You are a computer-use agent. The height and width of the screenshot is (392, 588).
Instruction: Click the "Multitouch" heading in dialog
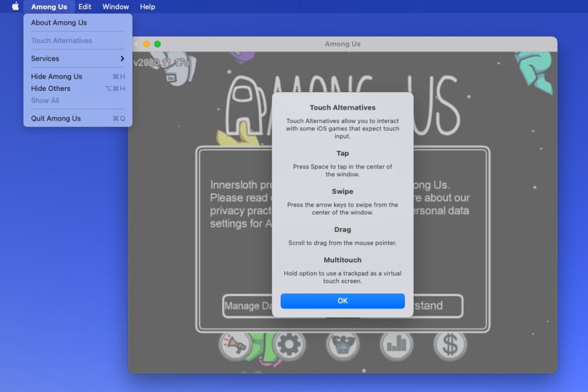point(342,260)
